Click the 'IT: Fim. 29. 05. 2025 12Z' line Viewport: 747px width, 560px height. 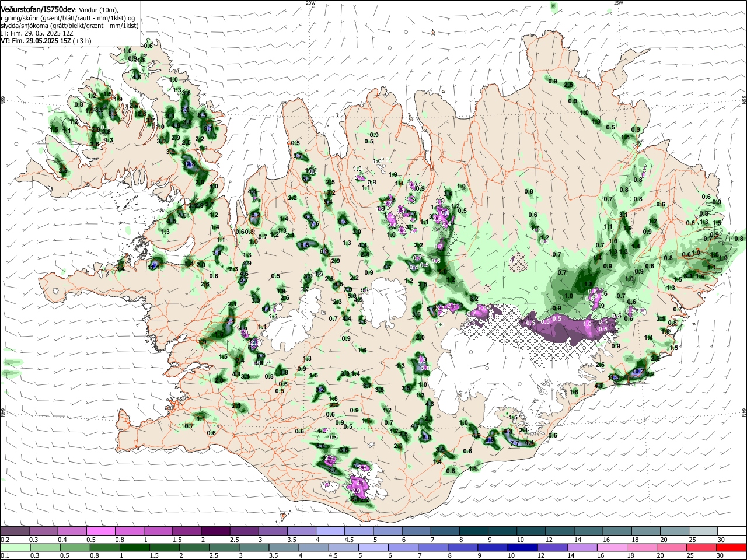(37, 33)
